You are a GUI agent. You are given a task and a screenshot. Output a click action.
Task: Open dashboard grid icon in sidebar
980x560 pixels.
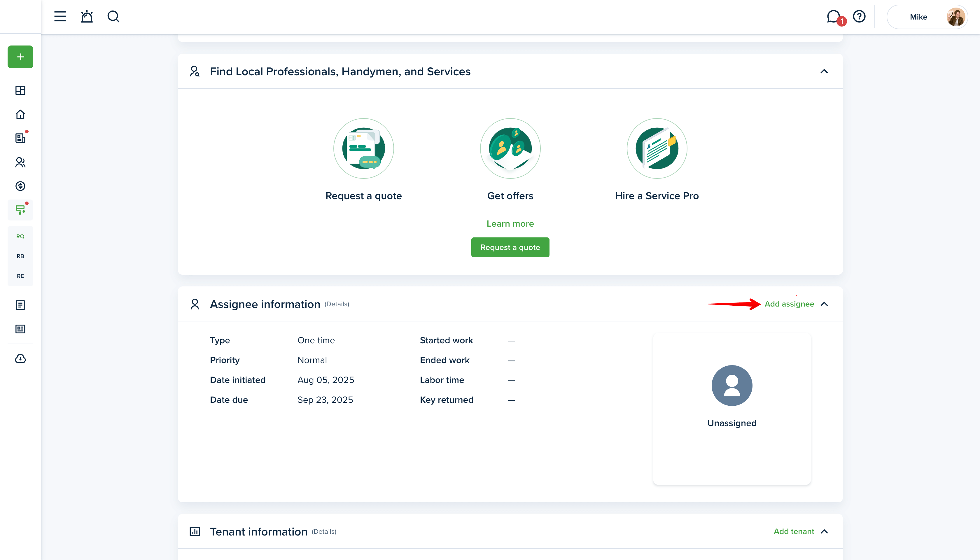point(20,90)
